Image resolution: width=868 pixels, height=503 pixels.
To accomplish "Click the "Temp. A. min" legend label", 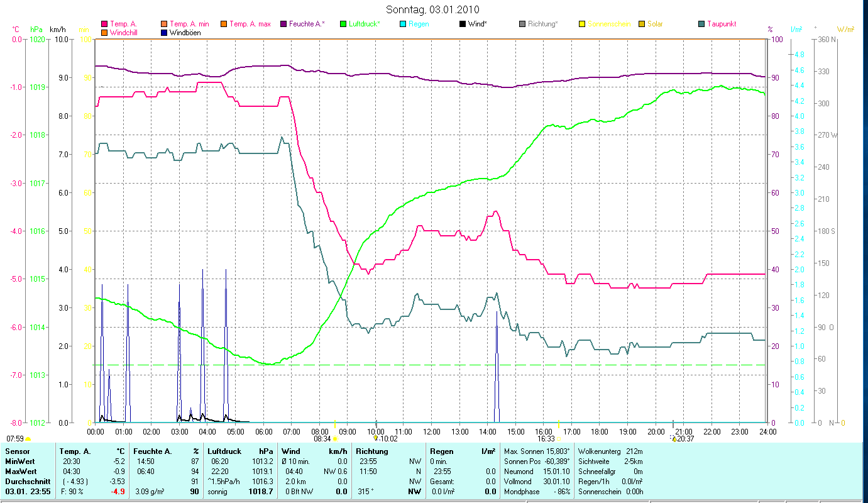I will pos(189,24).
